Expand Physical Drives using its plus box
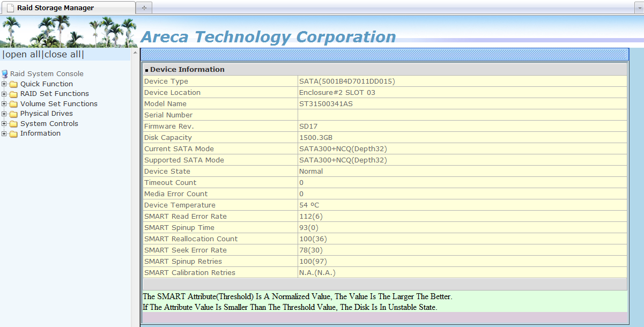The height and width of the screenshot is (327, 644). point(4,114)
